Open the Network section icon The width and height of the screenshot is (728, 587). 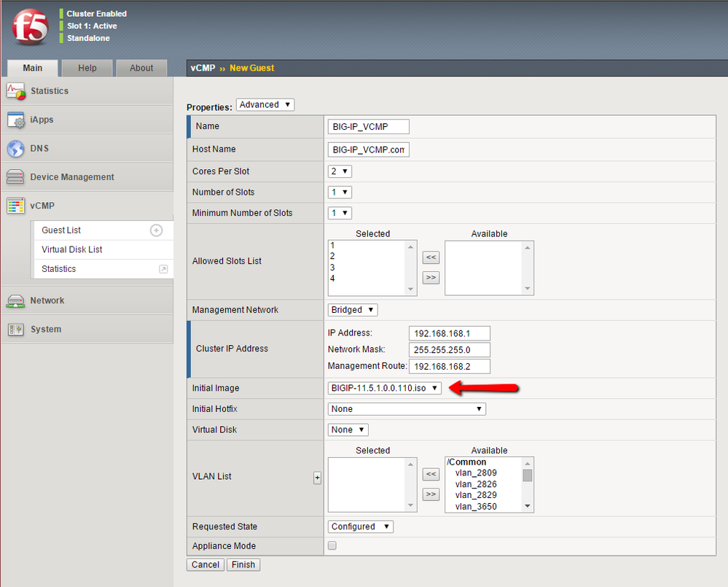(16, 300)
